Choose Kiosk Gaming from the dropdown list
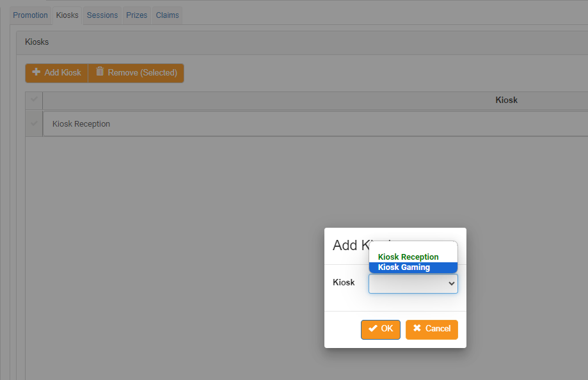Screen dimensions: 588x380 point(404,267)
